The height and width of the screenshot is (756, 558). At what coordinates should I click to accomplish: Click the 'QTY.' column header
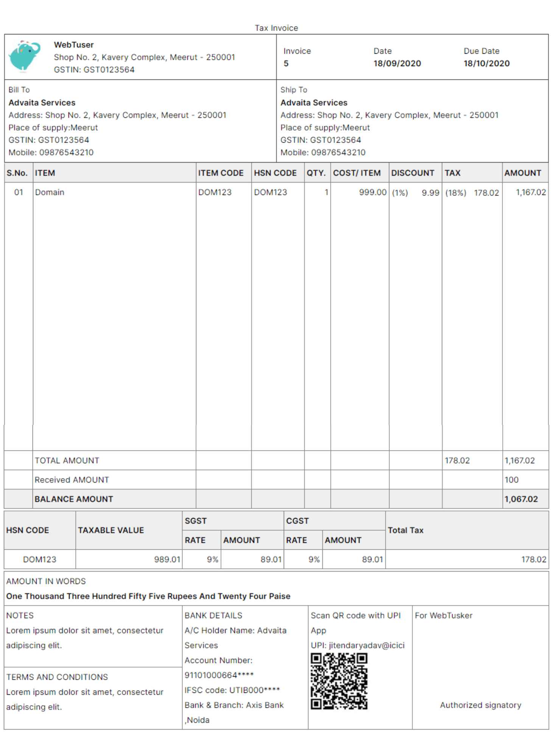316,173
